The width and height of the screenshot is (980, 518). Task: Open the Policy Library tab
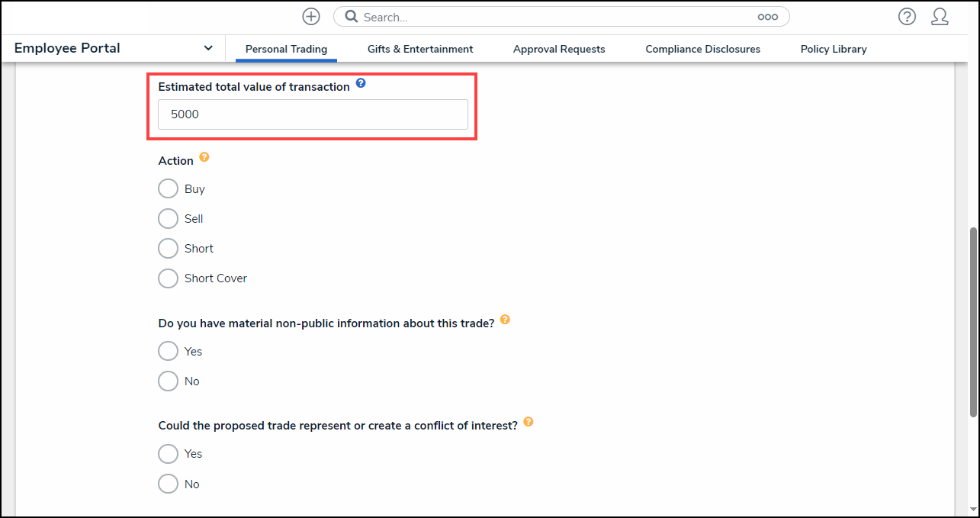(834, 49)
